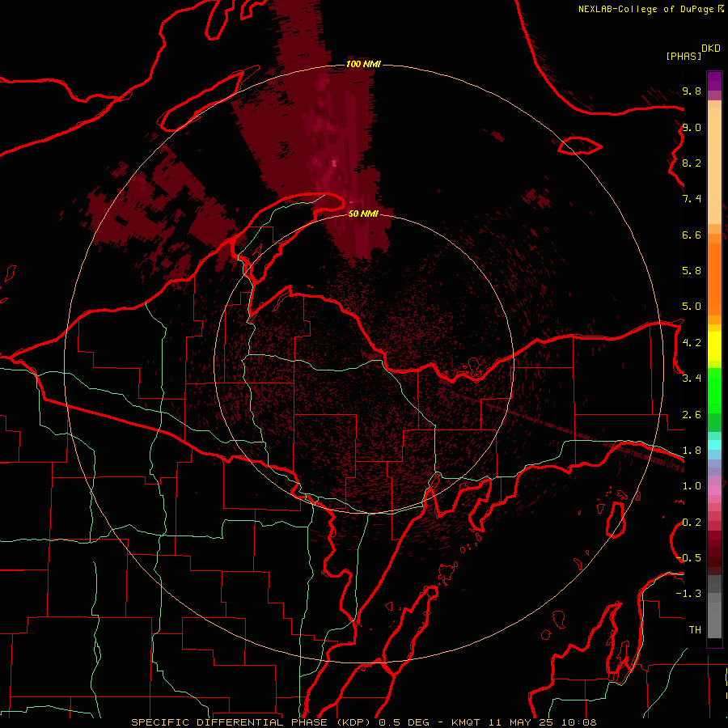
Task: Click the 2.6 legend value
Action: [692, 415]
